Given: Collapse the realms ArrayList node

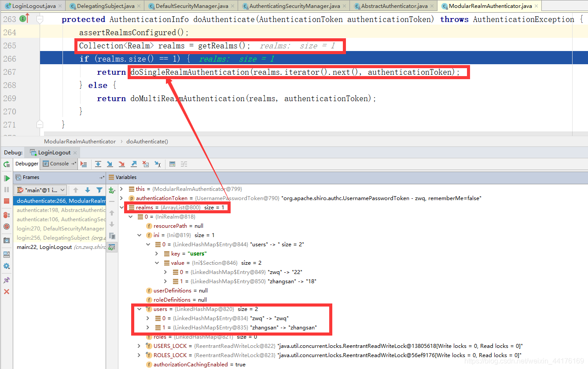Looking at the screenshot, I should (121, 207).
